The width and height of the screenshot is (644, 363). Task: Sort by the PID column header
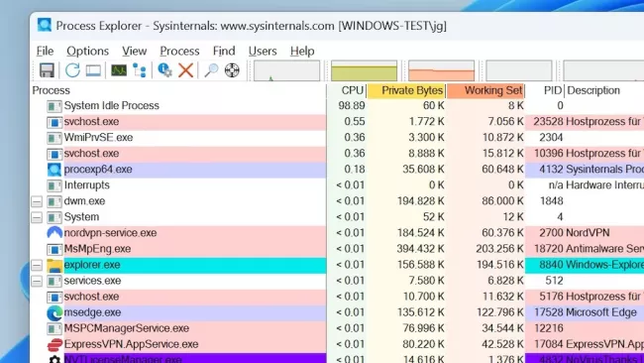[546, 90]
